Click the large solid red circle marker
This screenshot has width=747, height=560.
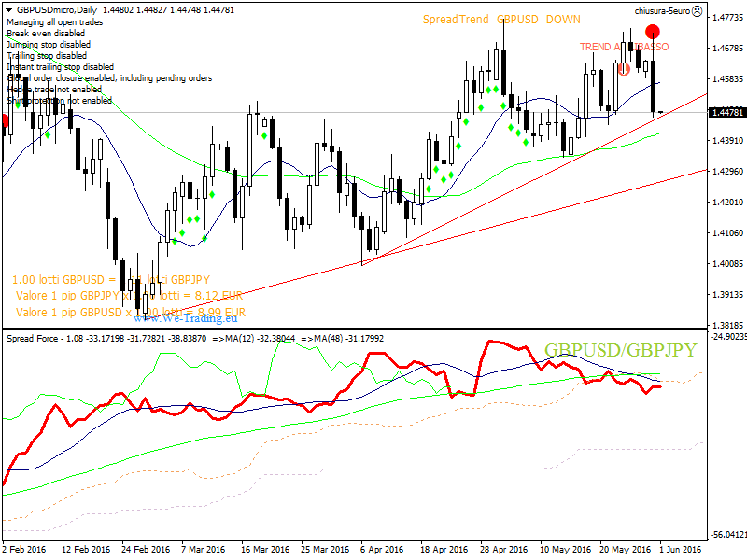click(654, 32)
